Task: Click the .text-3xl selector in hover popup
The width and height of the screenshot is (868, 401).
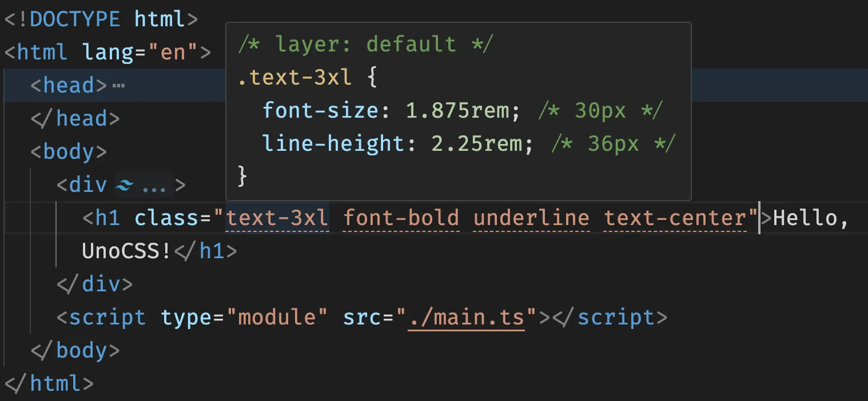Action: tap(295, 77)
